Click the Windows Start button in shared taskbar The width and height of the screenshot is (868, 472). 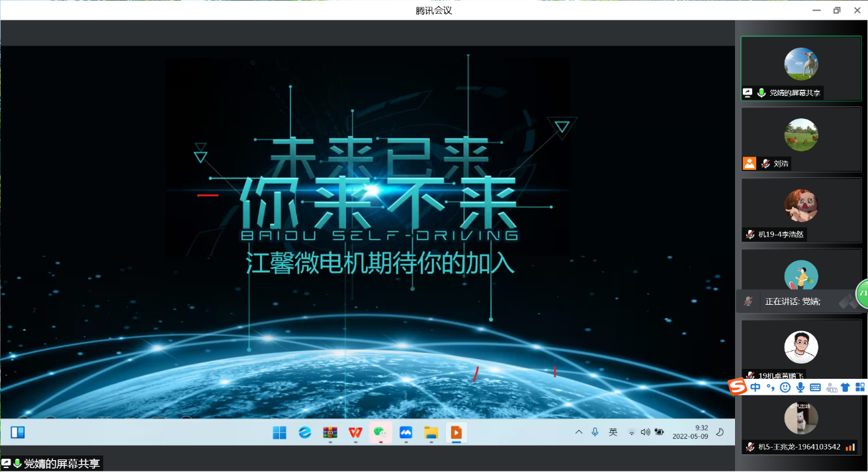280,432
